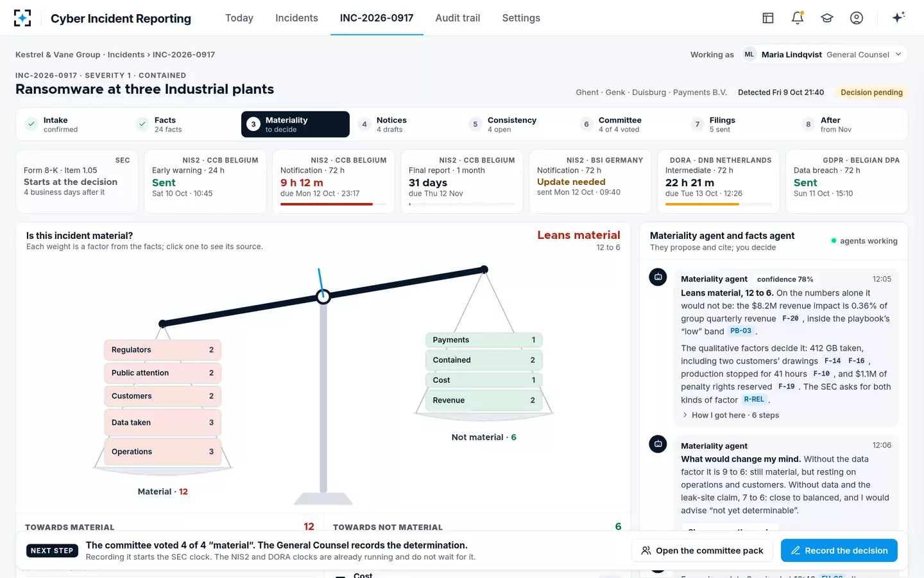Select the Regulators weight block
This screenshot has height=578, width=924.
coord(163,350)
